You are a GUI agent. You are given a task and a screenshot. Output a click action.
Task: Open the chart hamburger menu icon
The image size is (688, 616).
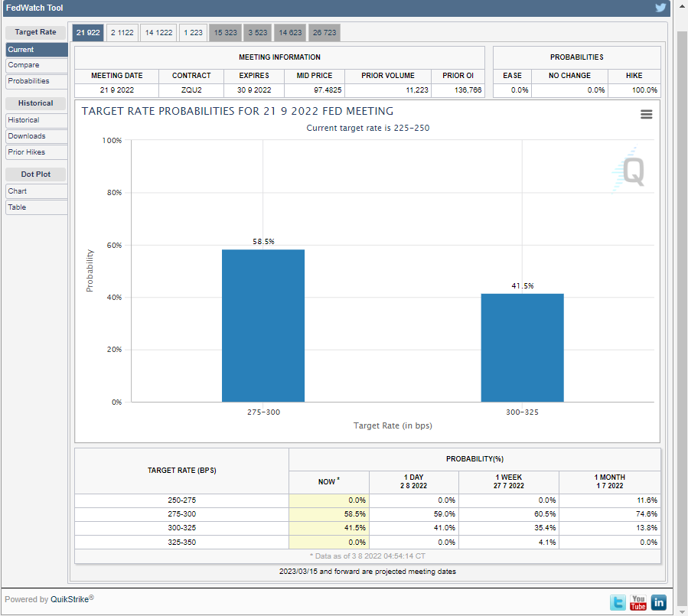click(x=647, y=114)
